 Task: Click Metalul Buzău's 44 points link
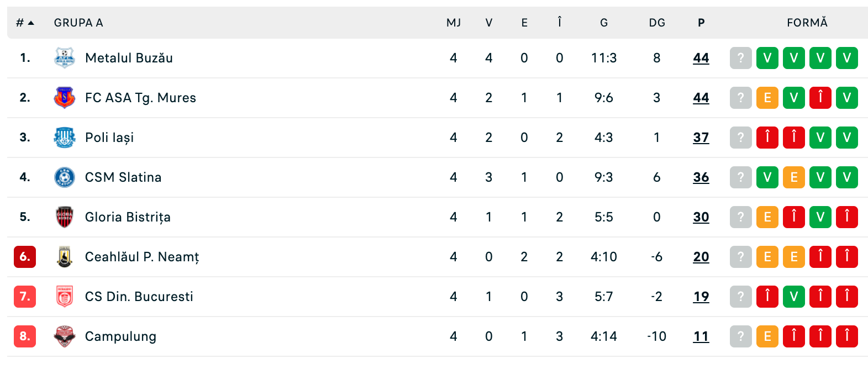click(701, 58)
